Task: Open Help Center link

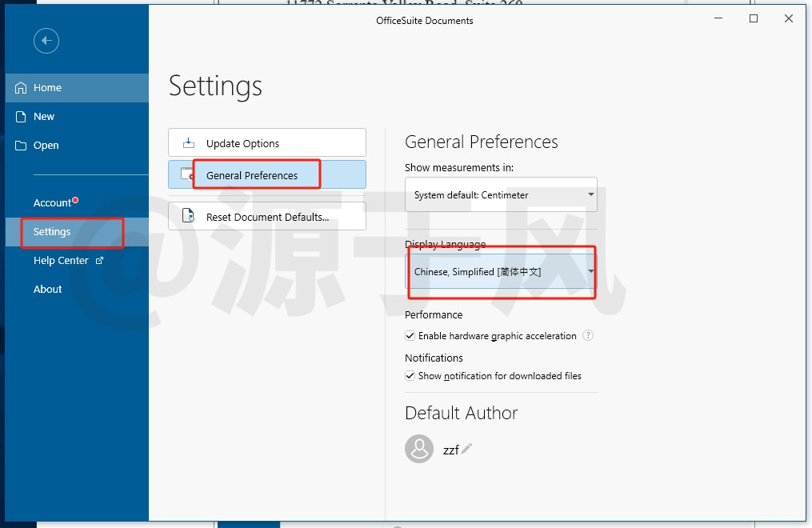Action: tap(77, 260)
